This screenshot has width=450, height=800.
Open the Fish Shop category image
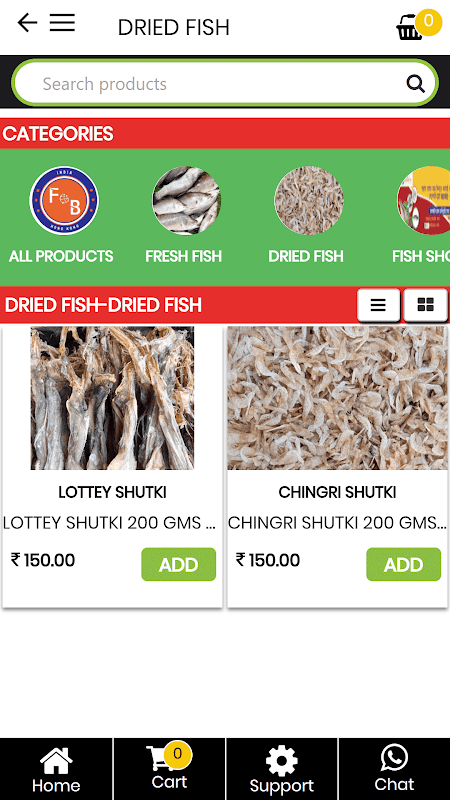423,201
